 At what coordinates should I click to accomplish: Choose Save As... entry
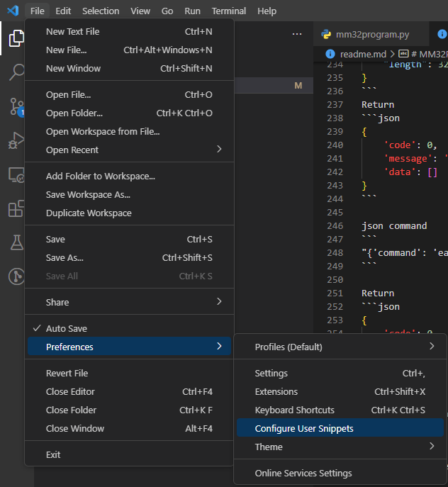point(129,257)
